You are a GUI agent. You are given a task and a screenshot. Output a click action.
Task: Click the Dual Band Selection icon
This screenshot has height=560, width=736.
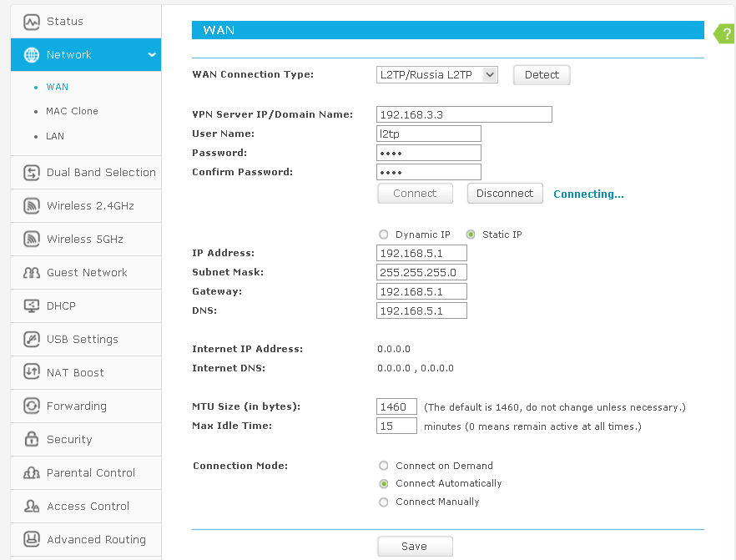tap(32, 173)
